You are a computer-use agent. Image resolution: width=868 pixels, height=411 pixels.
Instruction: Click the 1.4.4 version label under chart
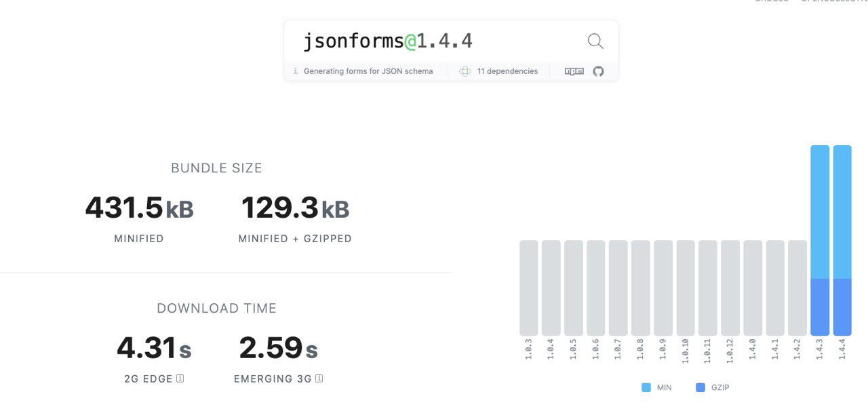[842, 349]
